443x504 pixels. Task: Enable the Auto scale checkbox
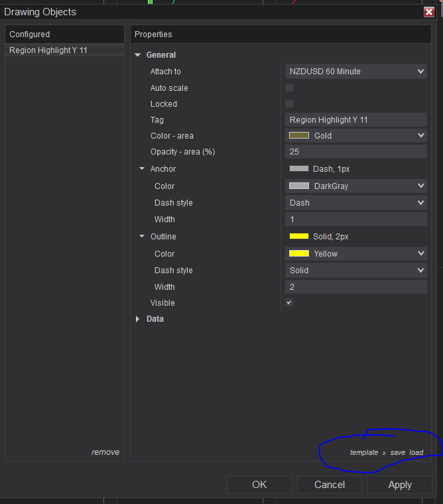pos(289,88)
